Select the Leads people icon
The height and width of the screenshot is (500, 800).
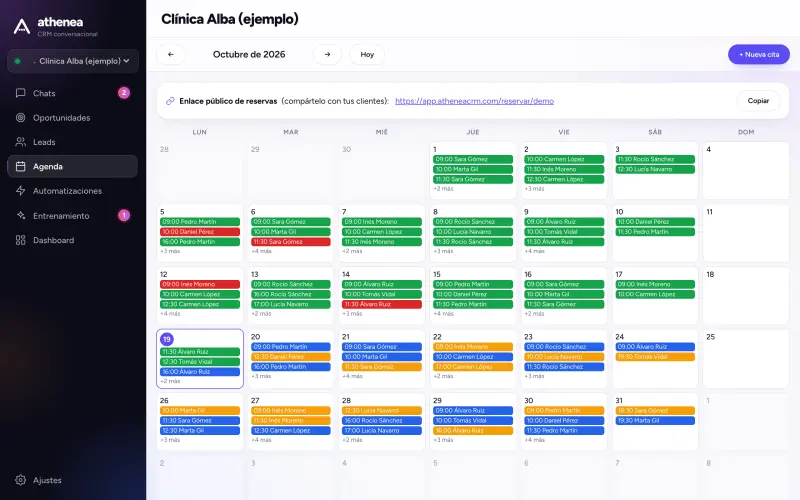20,142
